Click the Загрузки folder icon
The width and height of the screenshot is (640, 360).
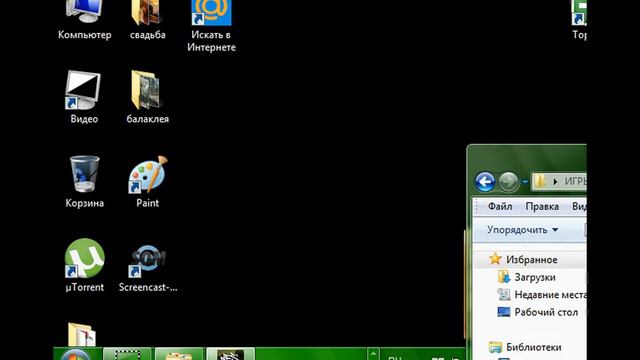click(x=504, y=277)
